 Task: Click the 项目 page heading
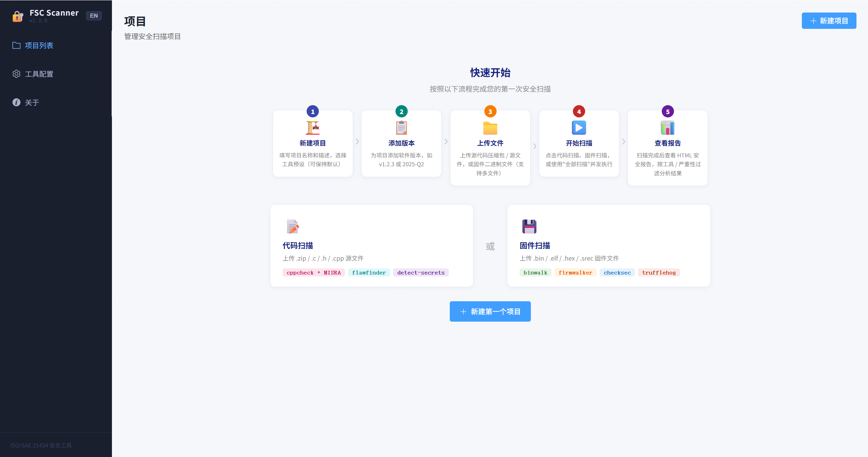point(135,21)
